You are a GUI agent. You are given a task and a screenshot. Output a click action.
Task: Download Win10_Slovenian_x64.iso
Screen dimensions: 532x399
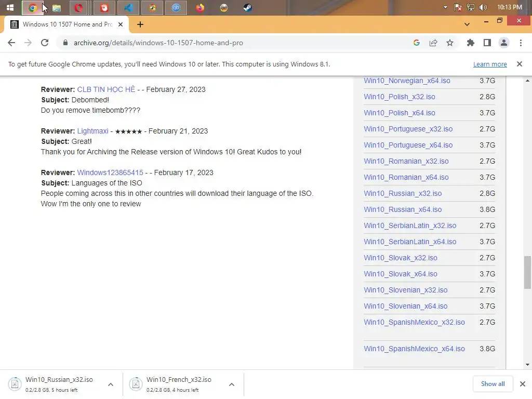405,307
